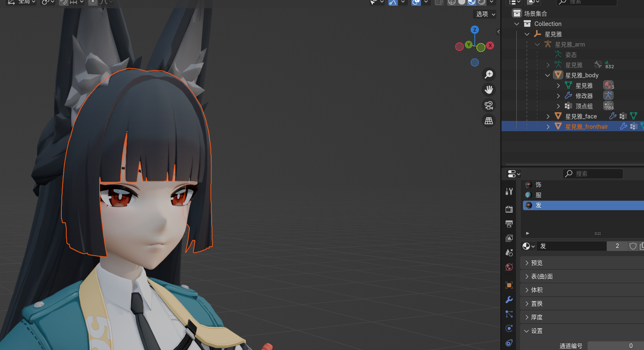This screenshot has width=644, height=350.
Task: Open the 选项 options dropdown
Action: click(x=485, y=14)
